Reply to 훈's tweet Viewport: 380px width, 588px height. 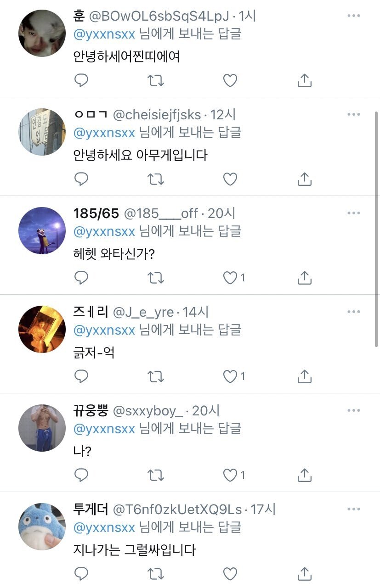[x=81, y=81]
